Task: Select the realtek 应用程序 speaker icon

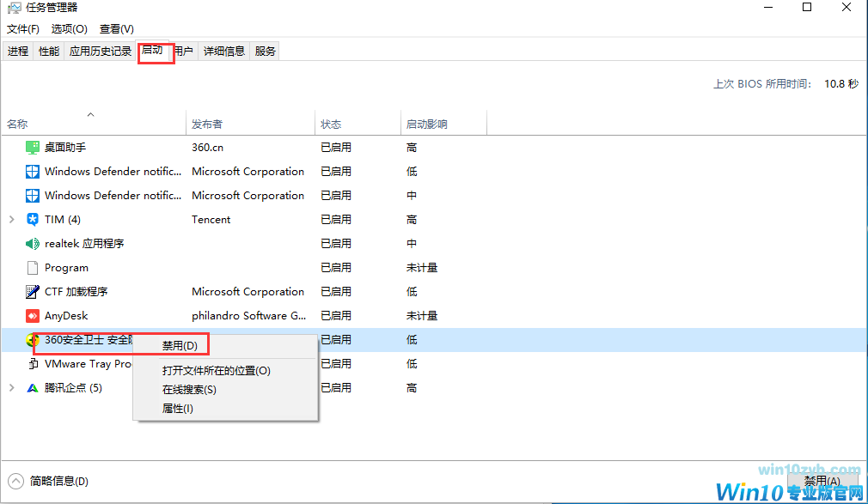Action: (31, 243)
